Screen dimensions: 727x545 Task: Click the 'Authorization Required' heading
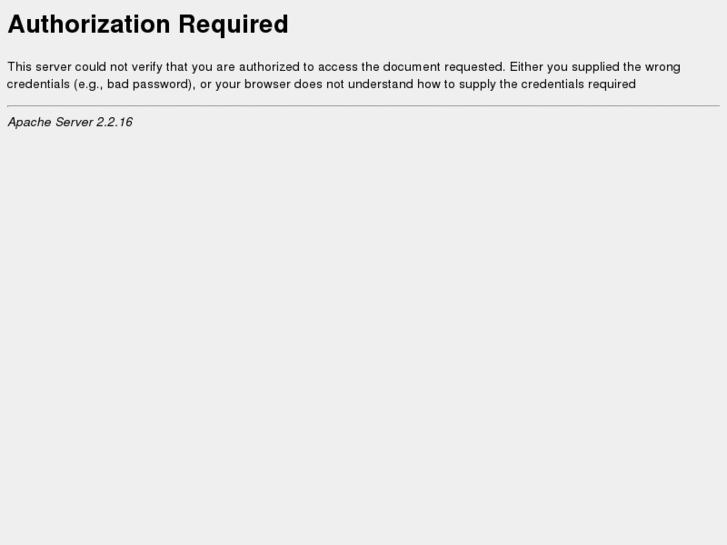tap(148, 24)
